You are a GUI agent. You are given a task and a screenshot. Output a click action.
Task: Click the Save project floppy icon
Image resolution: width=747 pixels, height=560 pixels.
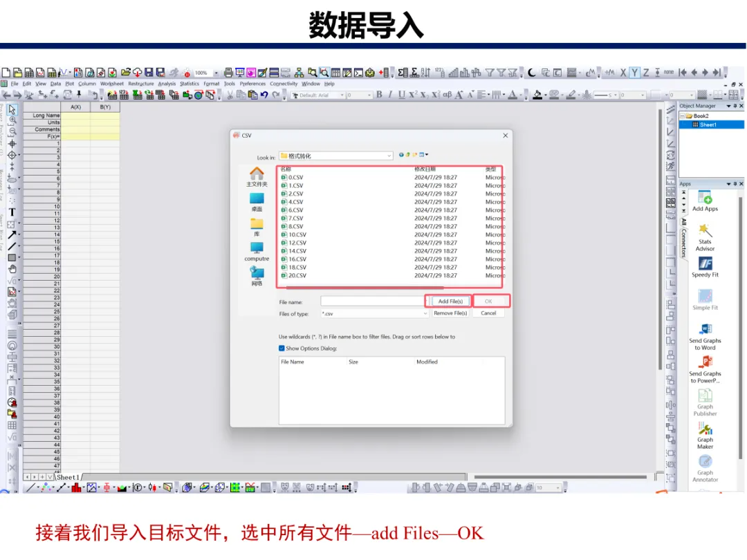pyautogui.click(x=149, y=73)
